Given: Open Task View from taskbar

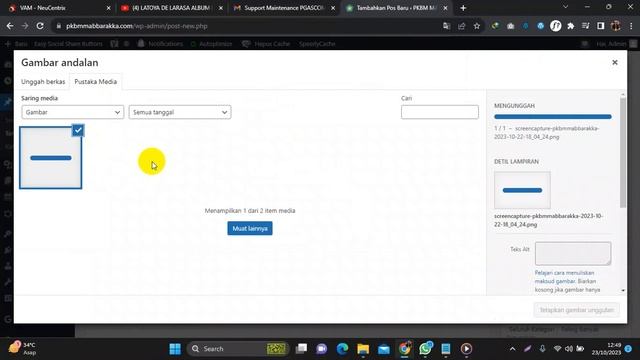Looking at the screenshot, I should 301,349.
